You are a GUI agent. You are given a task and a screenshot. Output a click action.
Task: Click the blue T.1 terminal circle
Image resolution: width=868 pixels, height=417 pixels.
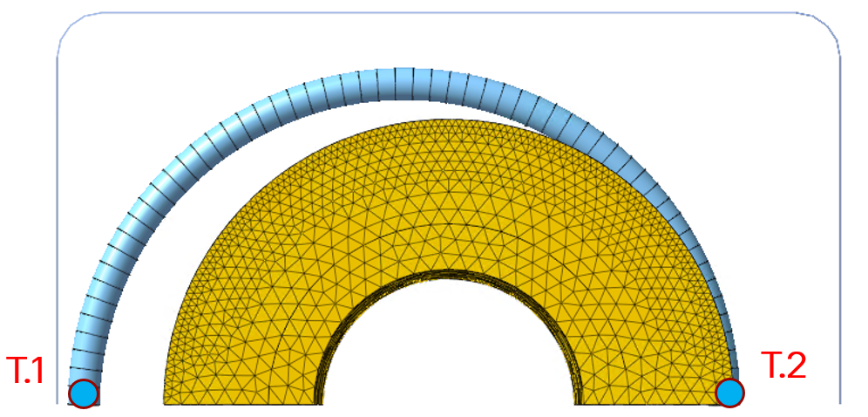click(x=84, y=393)
